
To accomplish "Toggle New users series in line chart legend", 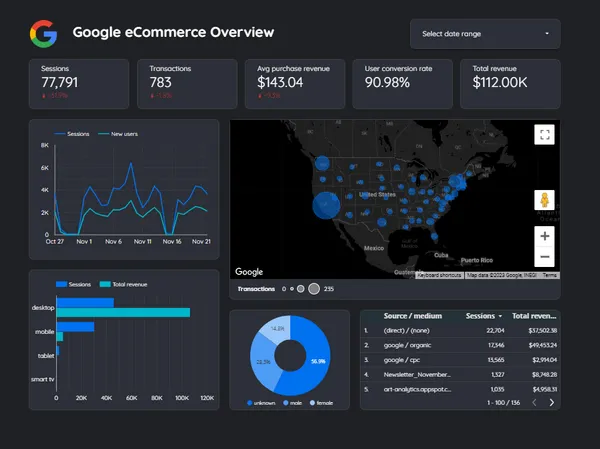I will [118, 134].
